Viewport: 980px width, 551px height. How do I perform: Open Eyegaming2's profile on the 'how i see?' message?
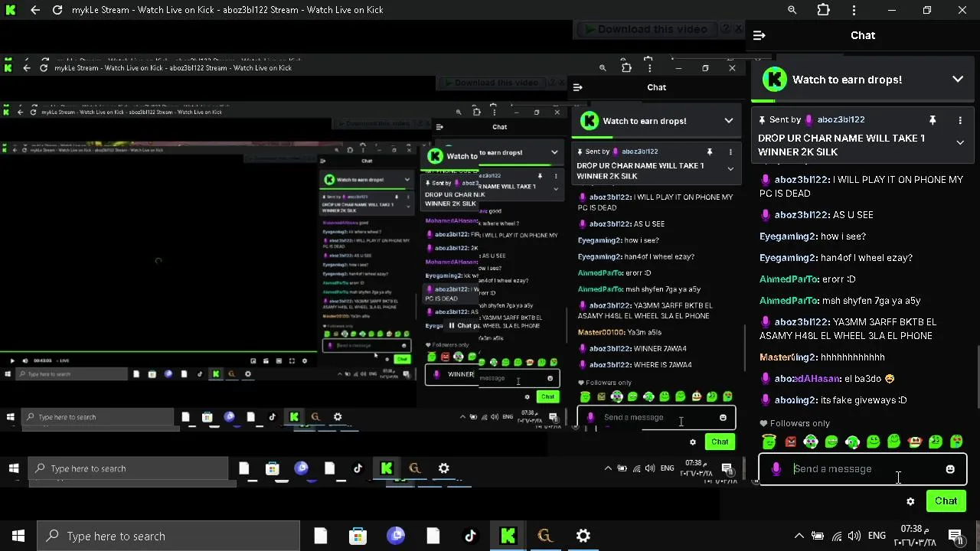[788, 236]
